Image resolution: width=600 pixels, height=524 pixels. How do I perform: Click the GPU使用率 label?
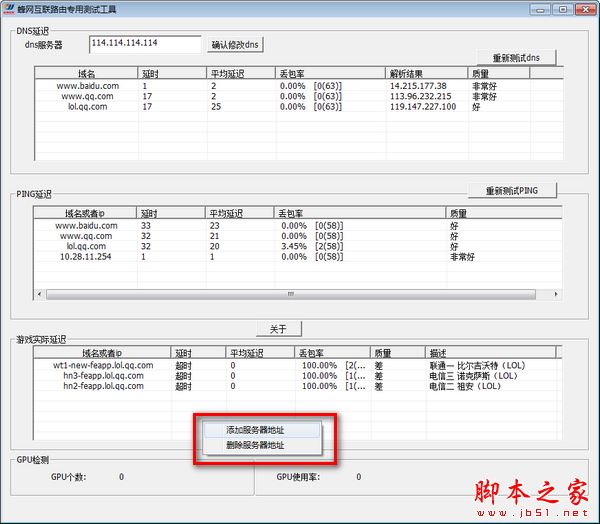pos(298,477)
